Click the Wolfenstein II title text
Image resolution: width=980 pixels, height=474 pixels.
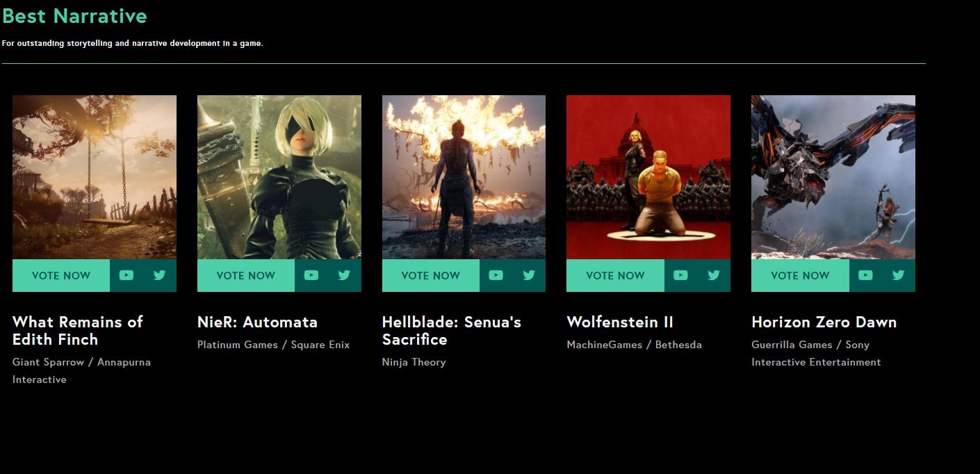(620, 322)
